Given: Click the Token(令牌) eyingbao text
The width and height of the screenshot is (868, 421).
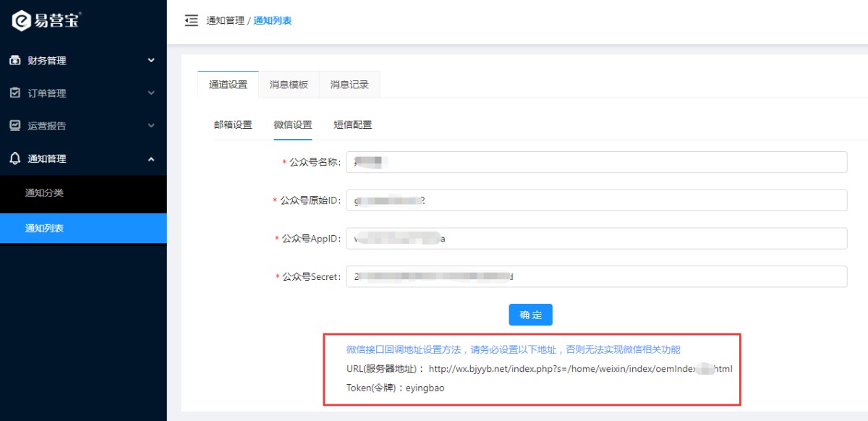Looking at the screenshot, I should (396, 388).
